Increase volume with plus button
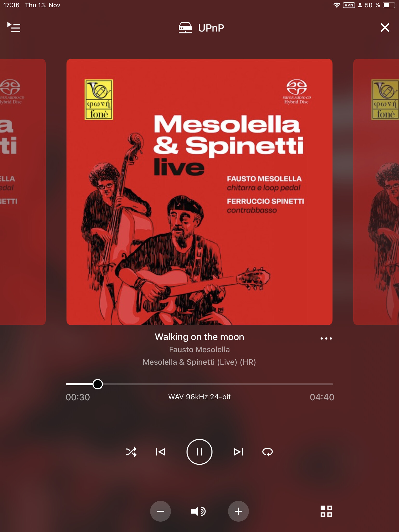The image size is (399, 532). click(238, 511)
